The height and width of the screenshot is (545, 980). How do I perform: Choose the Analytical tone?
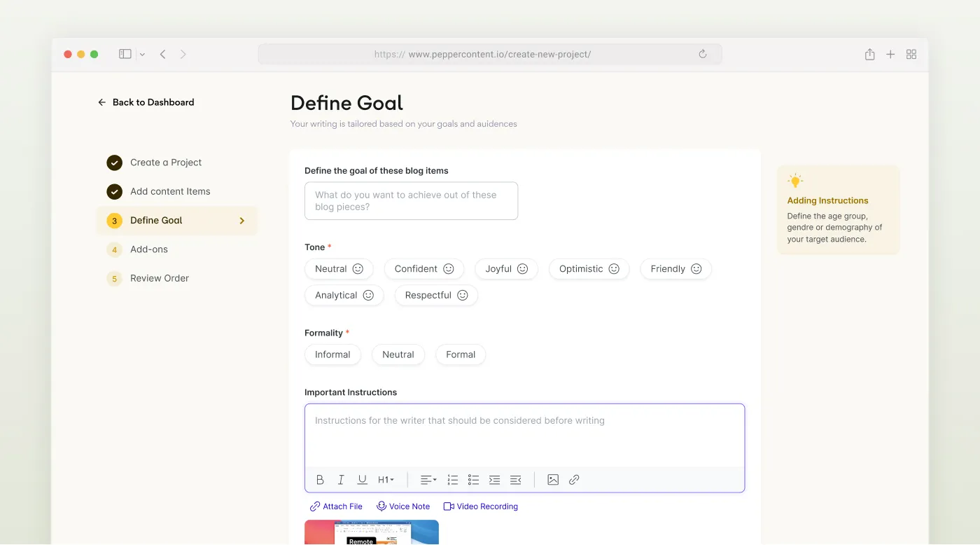click(344, 296)
